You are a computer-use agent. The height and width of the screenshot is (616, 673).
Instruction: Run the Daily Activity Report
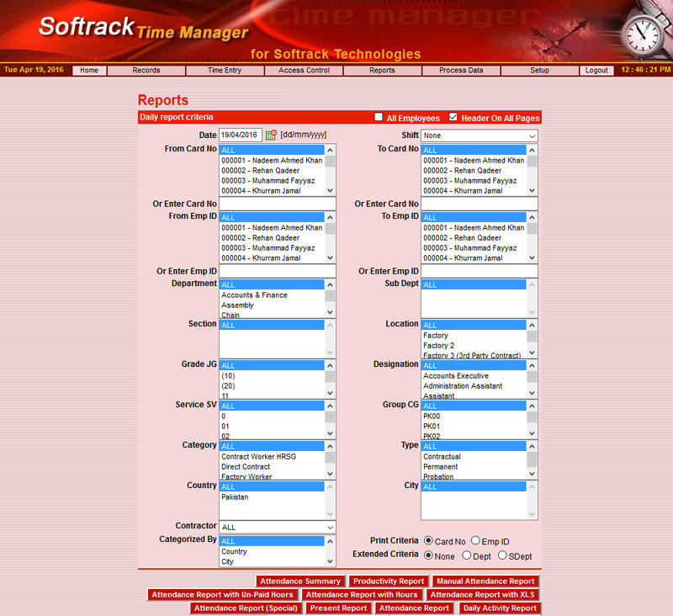(x=500, y=608)
